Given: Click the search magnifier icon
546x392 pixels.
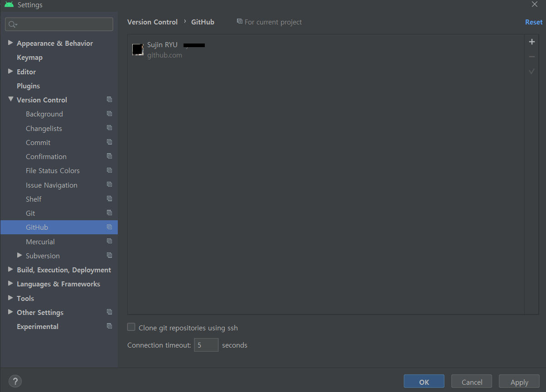Looking at the screenshot, I should point(12,24).
